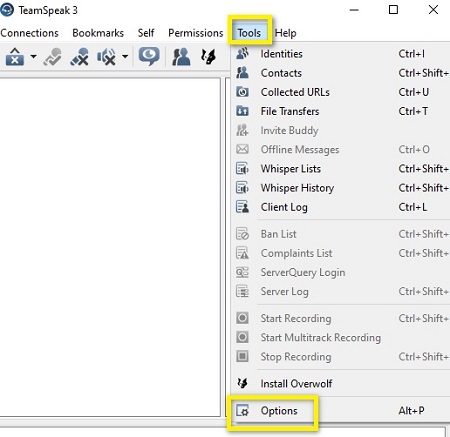Click the TeamSpeak 3 logo in title bar

coord(7,10)
